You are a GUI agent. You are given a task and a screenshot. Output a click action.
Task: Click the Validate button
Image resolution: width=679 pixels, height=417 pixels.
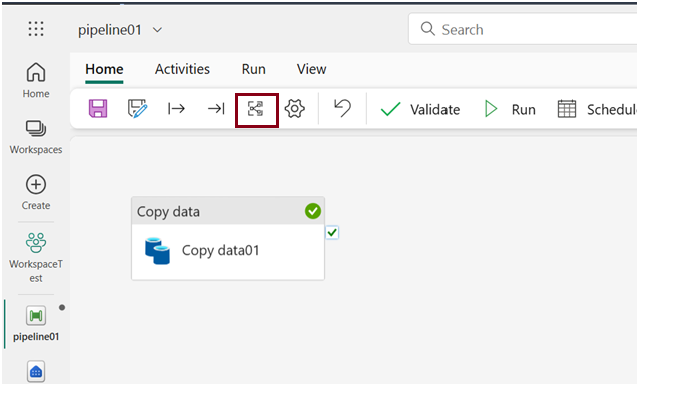click(x=420, y=109)
